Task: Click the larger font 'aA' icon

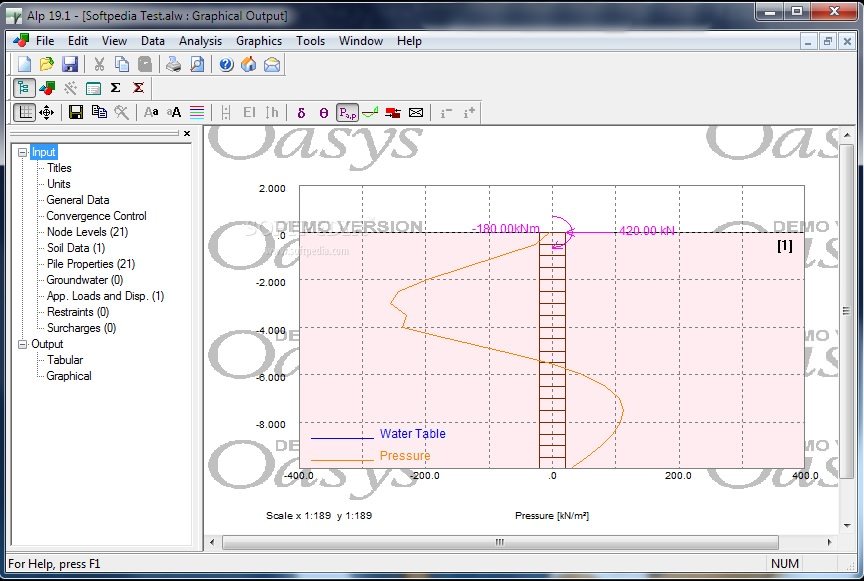Action: [x=174, y=112]
